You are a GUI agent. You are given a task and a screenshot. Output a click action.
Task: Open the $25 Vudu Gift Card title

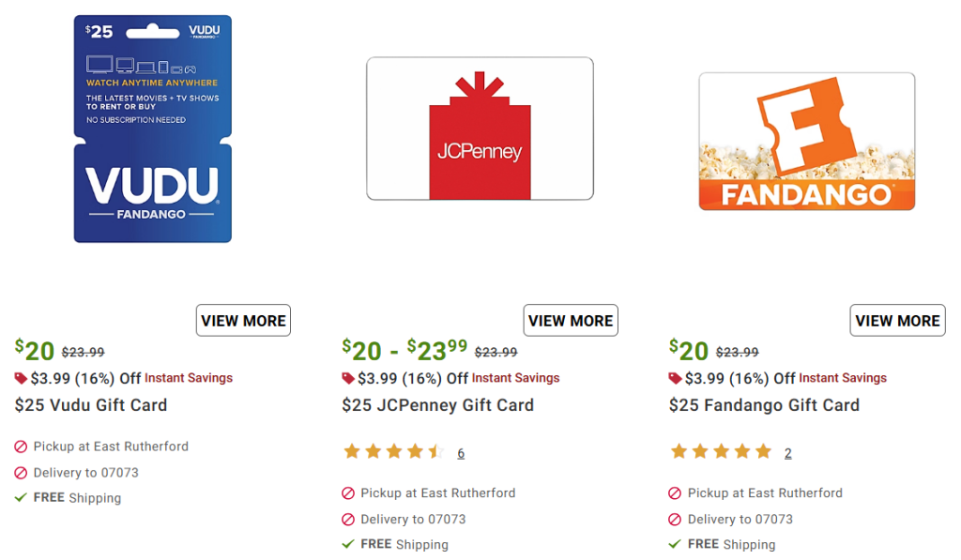[x=91, y=405]
